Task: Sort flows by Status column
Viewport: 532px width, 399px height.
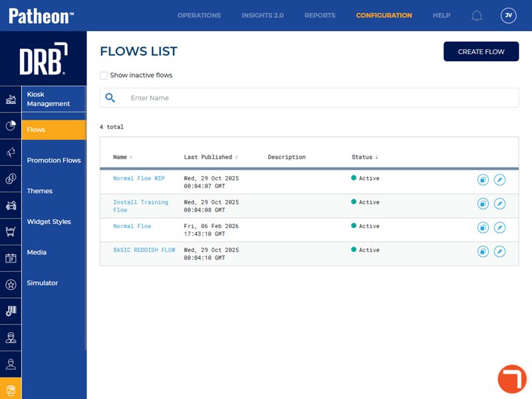Action: click(x=364, y=158)
